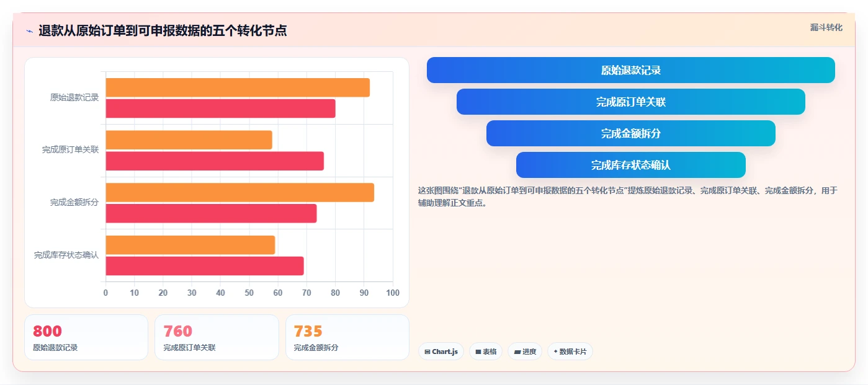
Task: Open the 800 原始退款记录 stat card
Action: [86, 337]
